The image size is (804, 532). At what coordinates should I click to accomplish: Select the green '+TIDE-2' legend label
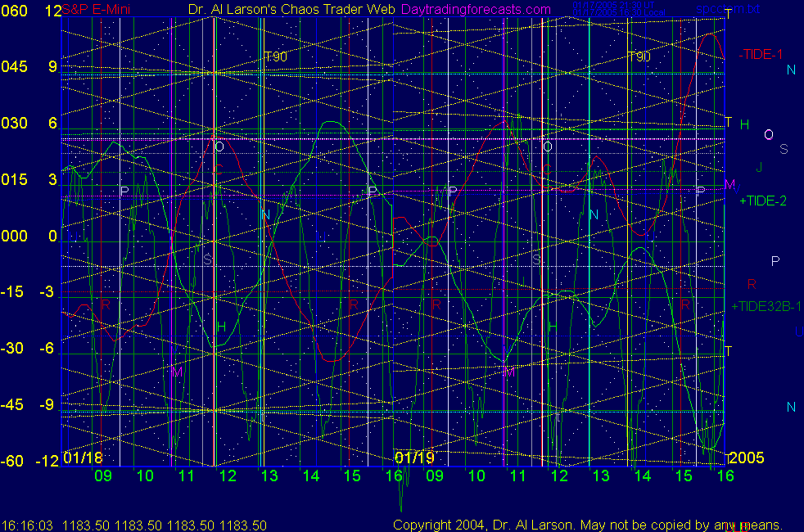(x=763, y=201)
